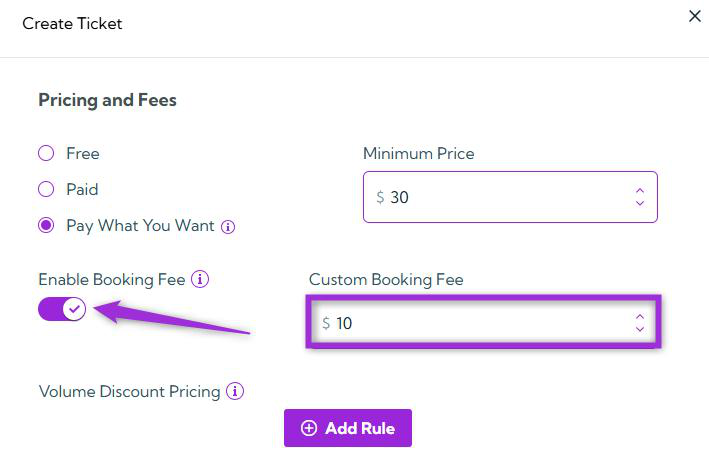Decrease Minimum Price with down arrow

640,204
